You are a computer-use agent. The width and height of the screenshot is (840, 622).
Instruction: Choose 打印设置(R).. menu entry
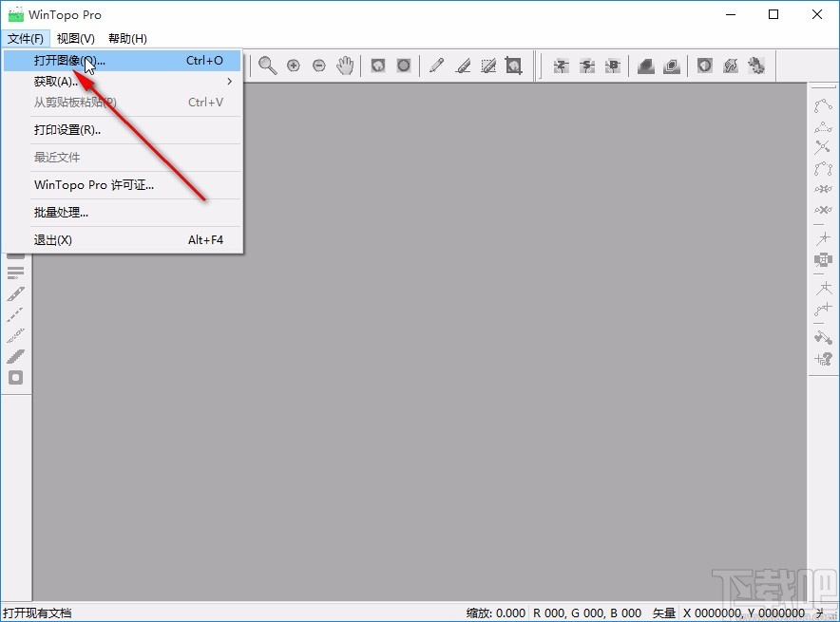click(123, 130)
